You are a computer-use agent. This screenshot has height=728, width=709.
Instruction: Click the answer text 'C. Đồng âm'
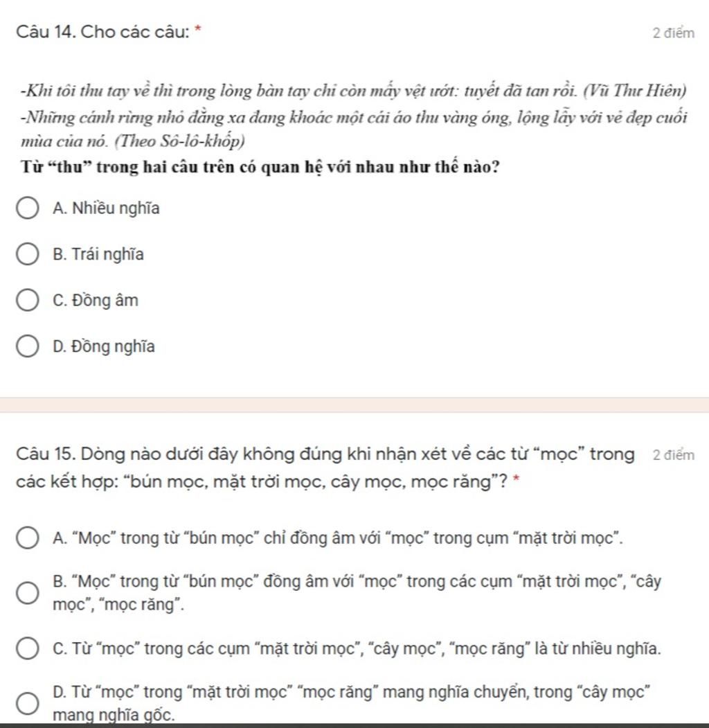pyautogui.click(x=96, y=301)
